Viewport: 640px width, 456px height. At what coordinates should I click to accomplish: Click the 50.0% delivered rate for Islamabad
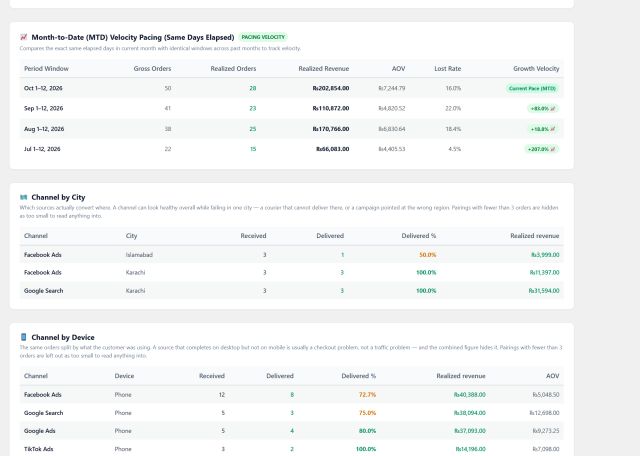[428, 255]
